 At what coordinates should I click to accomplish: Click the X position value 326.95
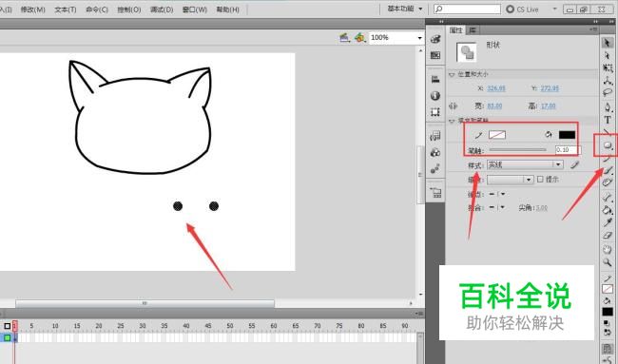coord(496,88)
